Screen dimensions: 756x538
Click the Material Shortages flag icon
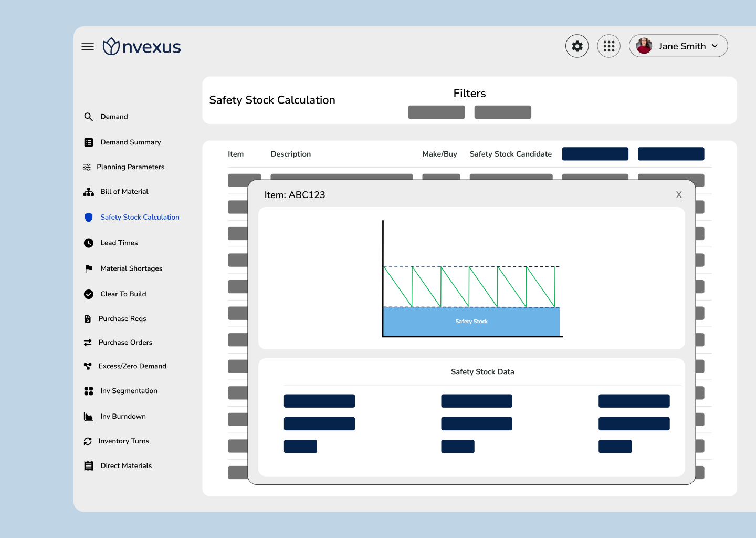pos(89,268)
